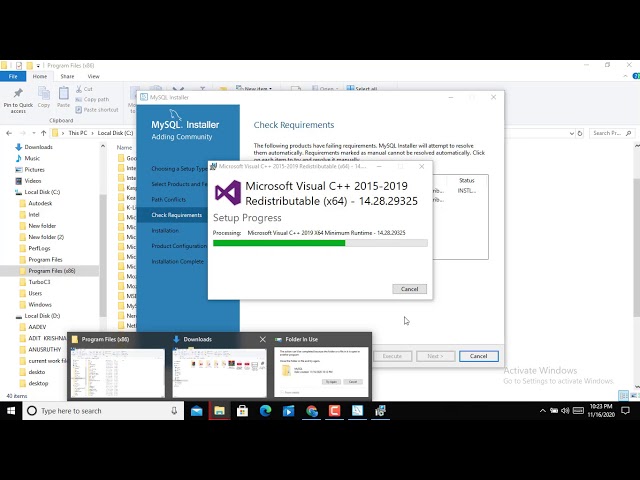
Task: Select New folder (2) in navigation tree
Action: [46, 237]
